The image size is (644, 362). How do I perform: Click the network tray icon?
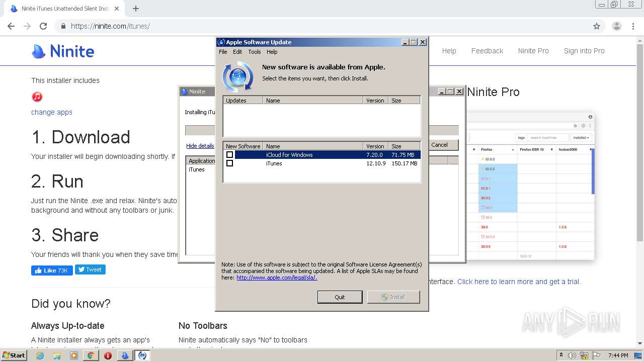pos(584,355)
